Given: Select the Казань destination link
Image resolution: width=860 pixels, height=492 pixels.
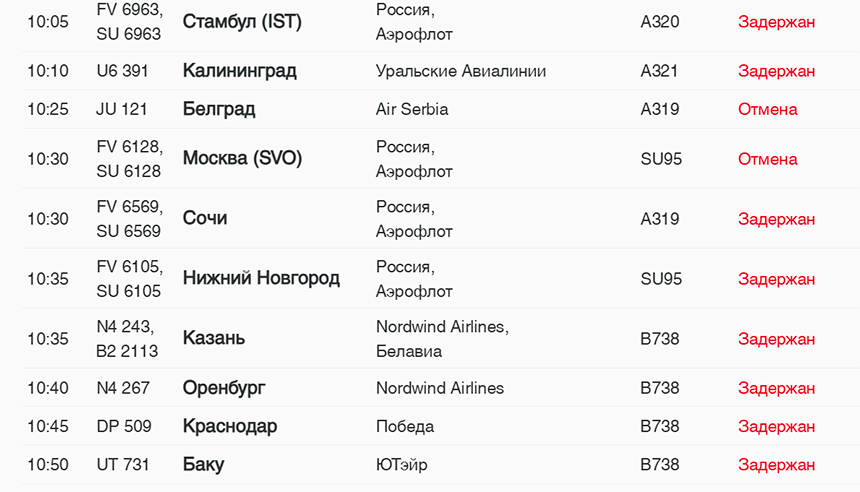Looking at the screenshot, I should 214,339.
